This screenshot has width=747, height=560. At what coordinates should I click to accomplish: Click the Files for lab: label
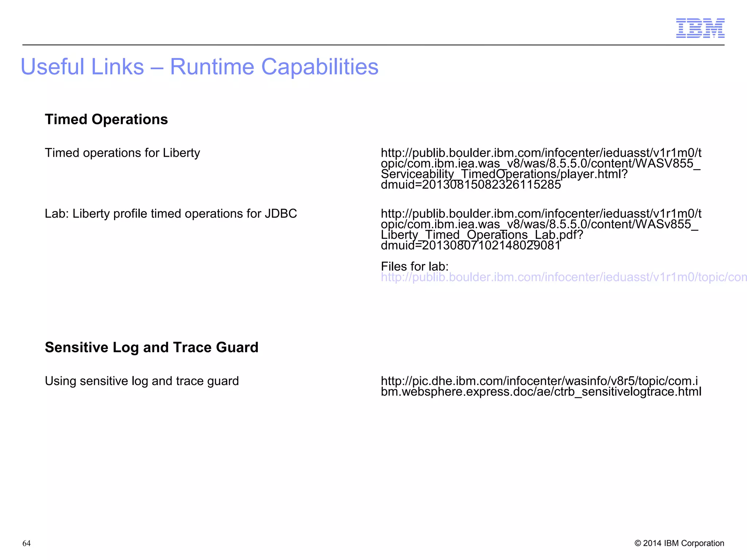414,266
